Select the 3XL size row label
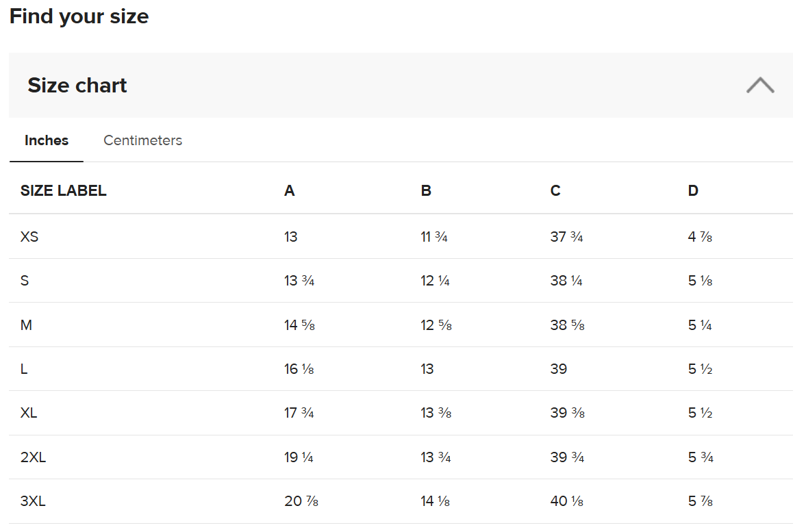 pos(33,501)
